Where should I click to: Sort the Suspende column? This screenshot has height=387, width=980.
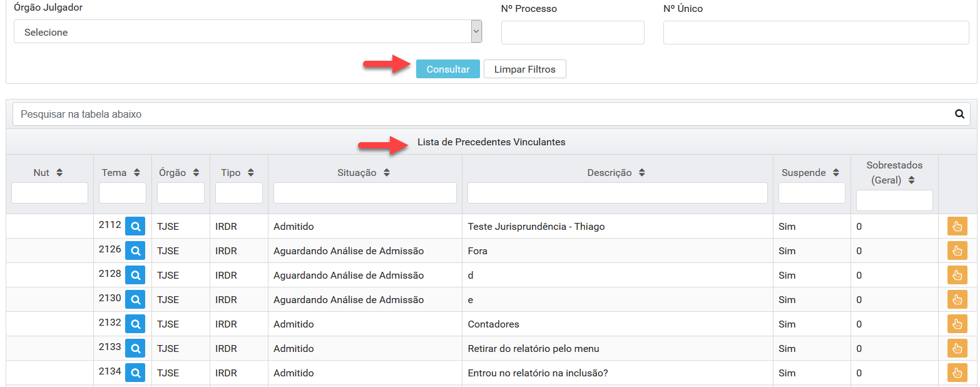[835, 173]
